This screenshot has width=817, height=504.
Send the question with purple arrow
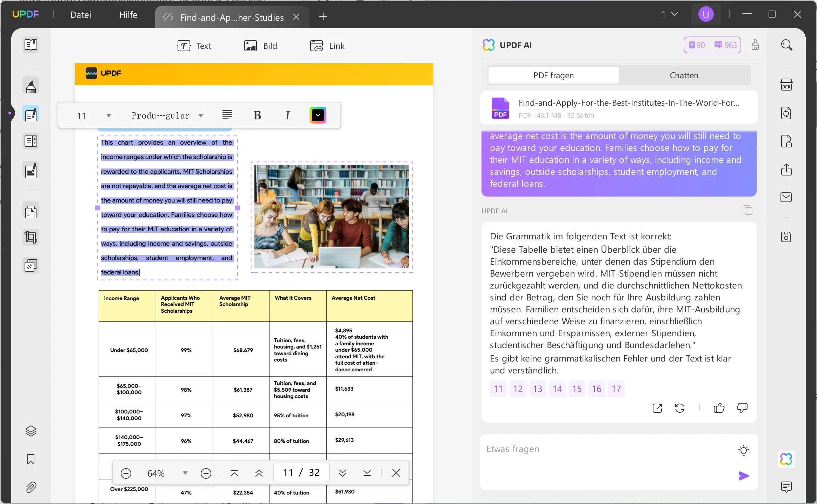pyautogui.click(x=744, y=476)
